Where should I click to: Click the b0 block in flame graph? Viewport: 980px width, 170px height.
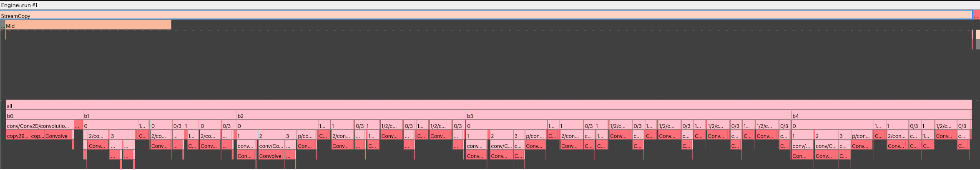pos(44,115)
